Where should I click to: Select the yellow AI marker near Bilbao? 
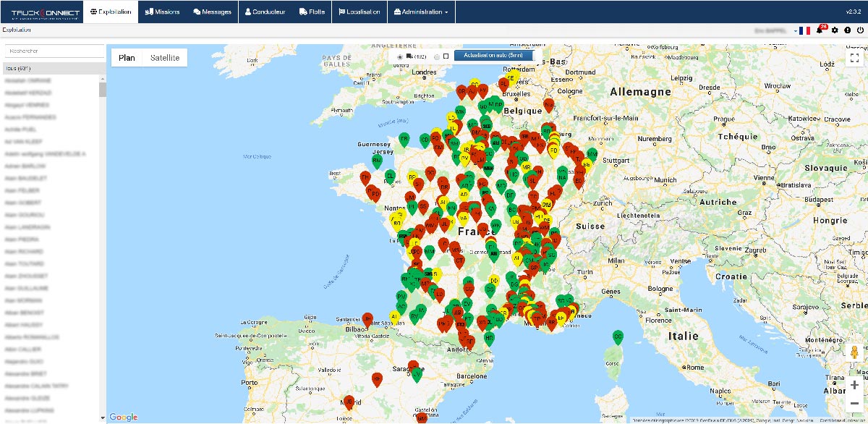coord(394,318)
